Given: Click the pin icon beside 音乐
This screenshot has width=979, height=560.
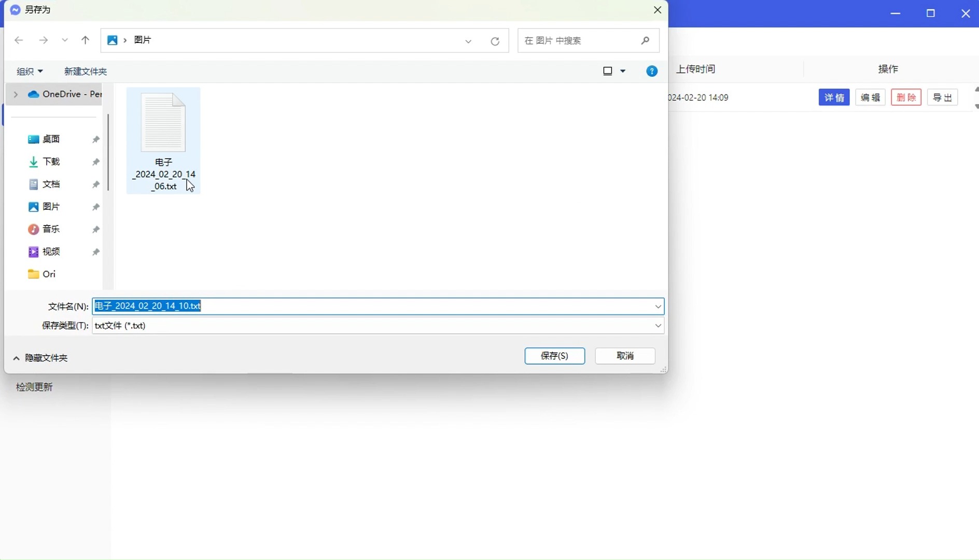Looking at the screenshot, I should tap(96, 230).
